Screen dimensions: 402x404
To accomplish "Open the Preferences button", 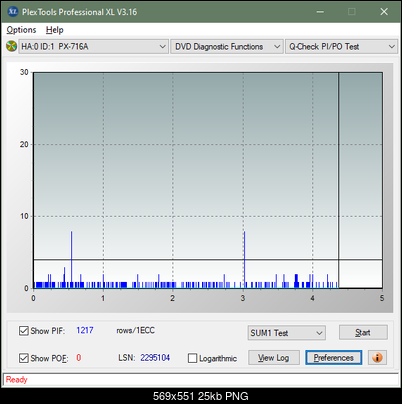I will (x=334, y=358).
